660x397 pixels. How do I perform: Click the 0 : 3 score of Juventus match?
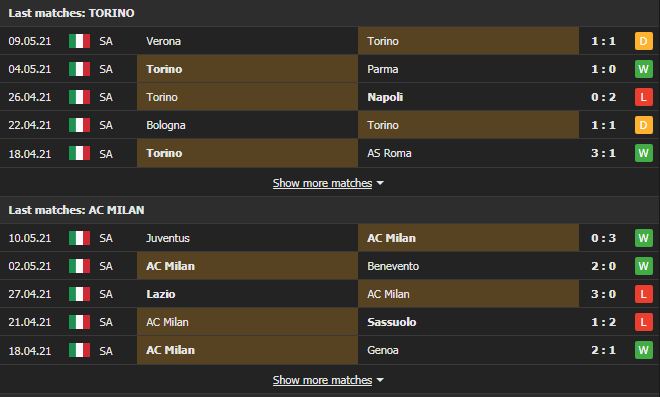(603, 238)
